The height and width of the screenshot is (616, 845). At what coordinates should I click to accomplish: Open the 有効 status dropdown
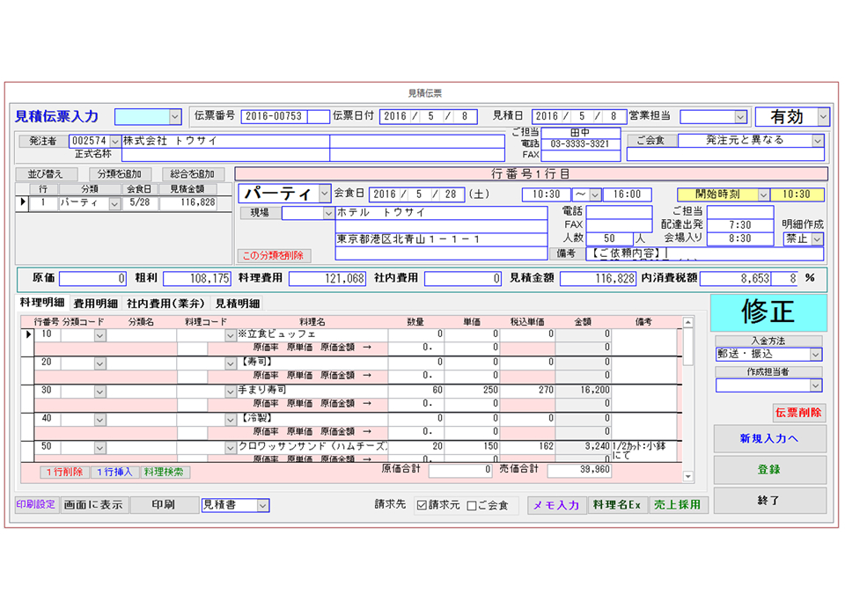(x=822, y=117)
